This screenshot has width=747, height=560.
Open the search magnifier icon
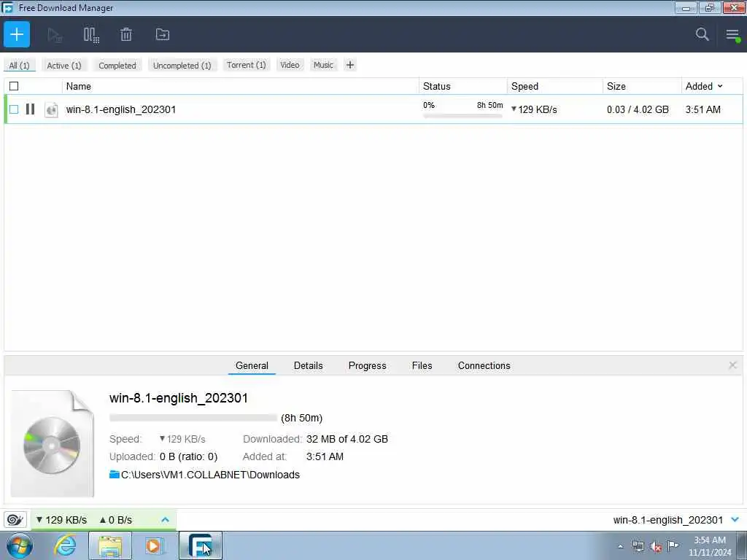click(702, 34)
